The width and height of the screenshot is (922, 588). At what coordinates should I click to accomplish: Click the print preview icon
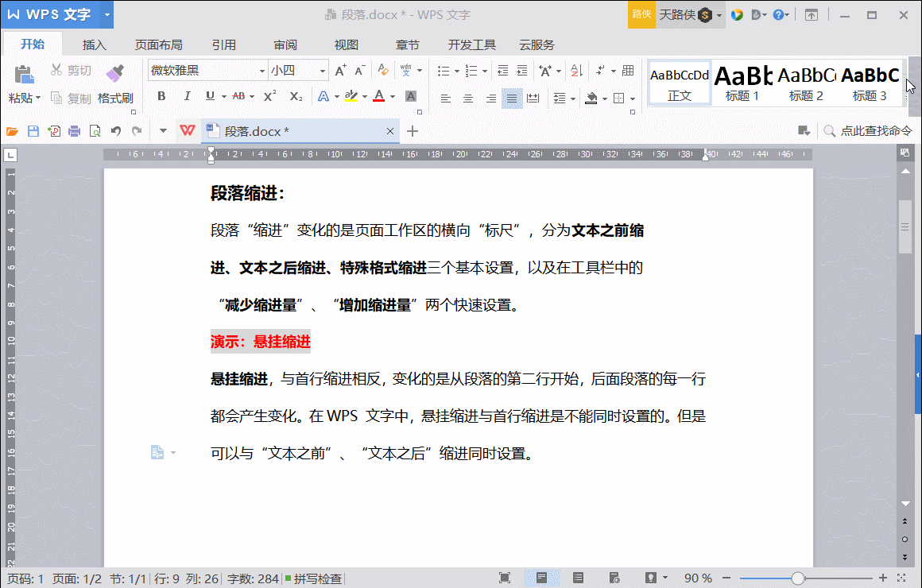[x=95, y=131]
